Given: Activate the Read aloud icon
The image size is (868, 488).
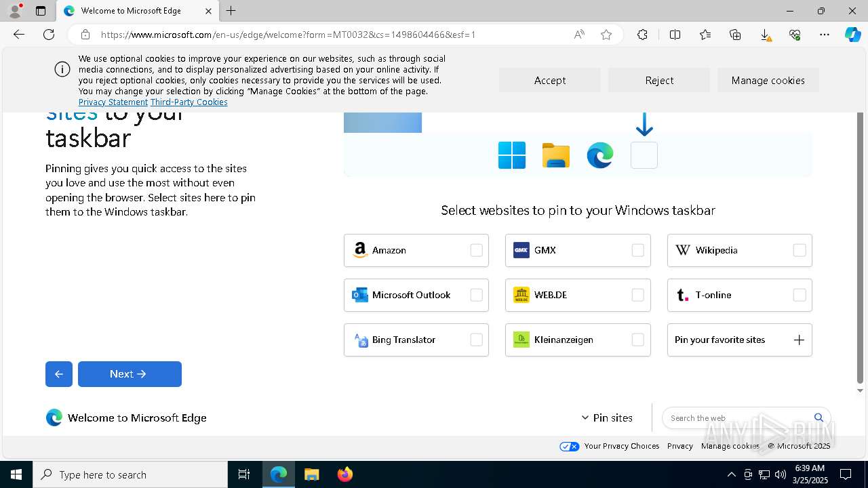Looking at the screenshot, I should tap(579, 35).
